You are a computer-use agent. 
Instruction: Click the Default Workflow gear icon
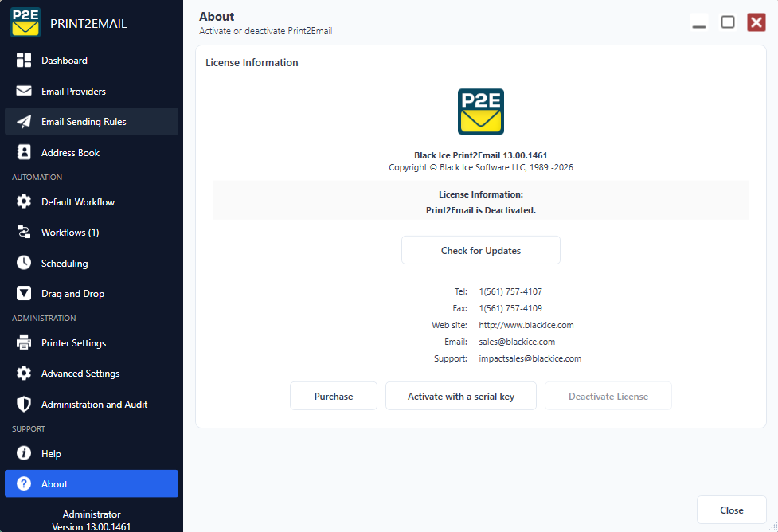pyautogui.click(x=24, y=201)
